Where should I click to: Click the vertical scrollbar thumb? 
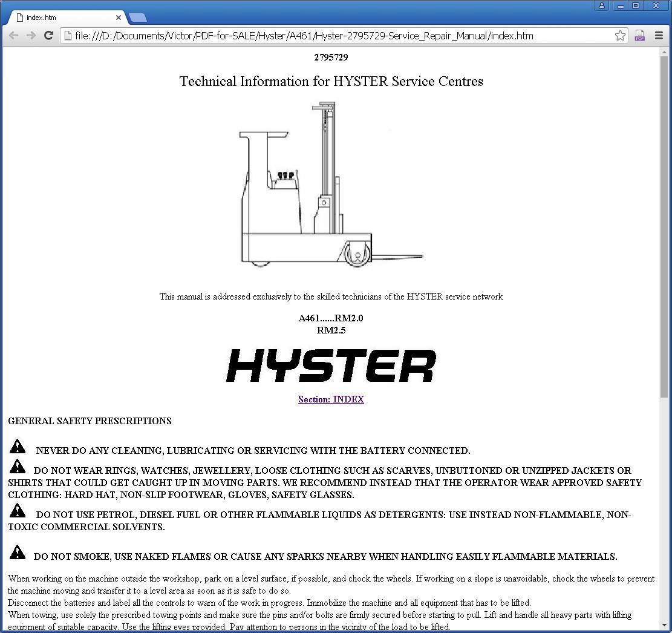pyautogui.click(x=664, y=226)
